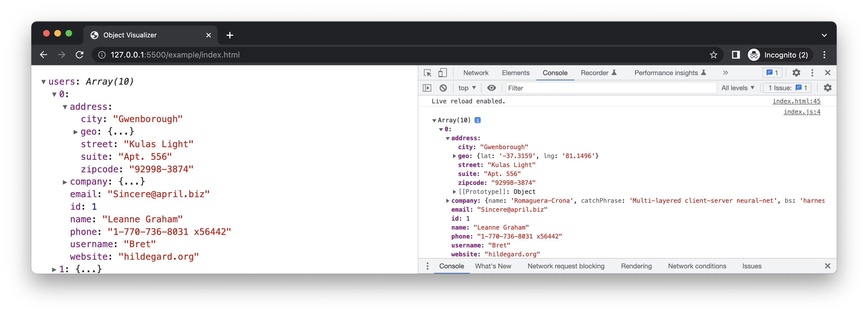Open DevTools settings gear in the tab bar
Screen dimensions: 868x315
tap(796, 73)
